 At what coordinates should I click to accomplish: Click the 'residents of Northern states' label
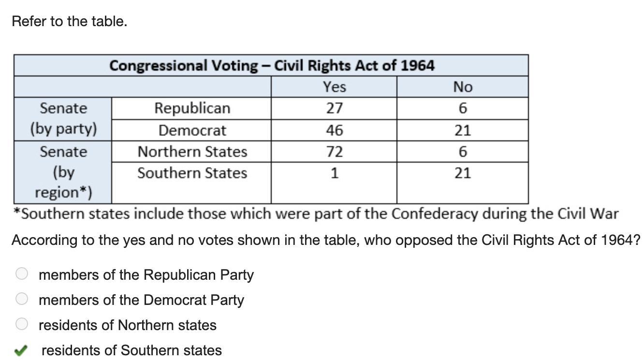tap(128, 325)
